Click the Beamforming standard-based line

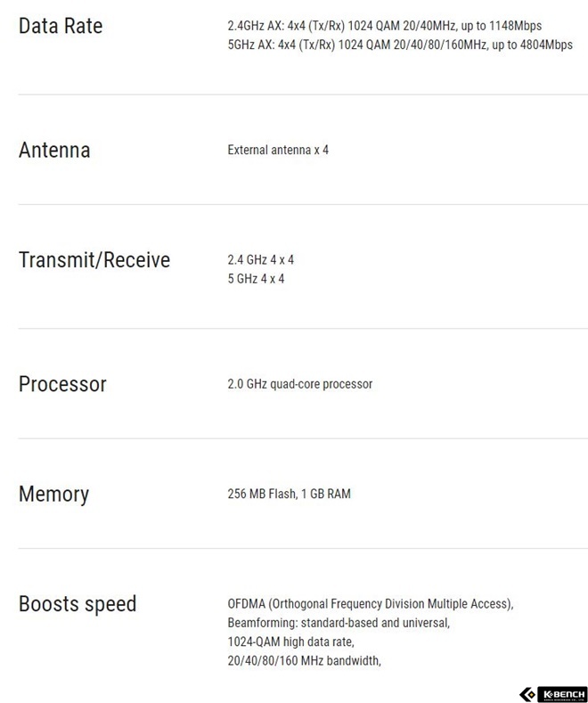pos(339,623)
